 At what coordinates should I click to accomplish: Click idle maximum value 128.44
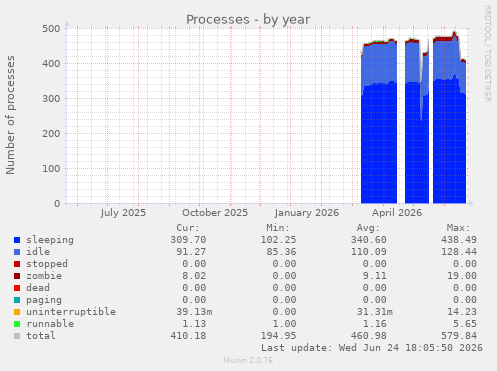pyautogui.click(x=459, y=252)
